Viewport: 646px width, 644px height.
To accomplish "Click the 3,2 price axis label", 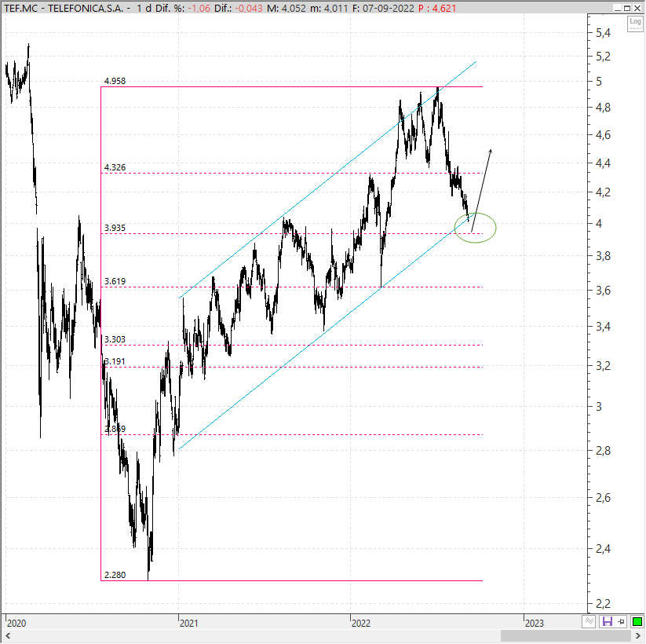I will (603, 366).
